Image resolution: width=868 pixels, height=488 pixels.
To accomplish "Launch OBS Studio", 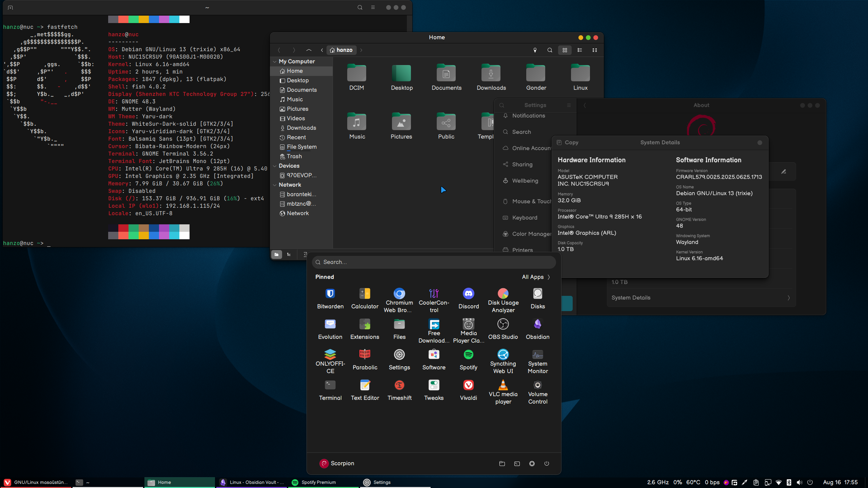I will coord(503,329).
